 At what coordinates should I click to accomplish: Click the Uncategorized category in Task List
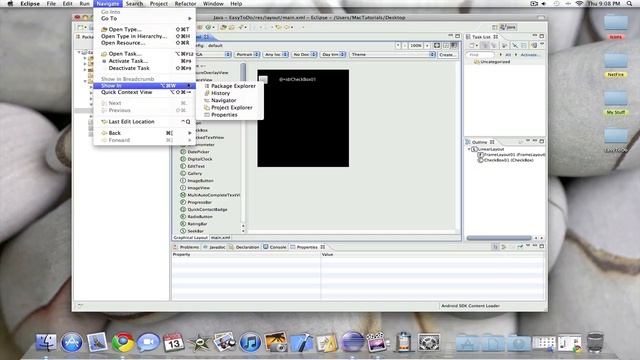pos(492,62)
